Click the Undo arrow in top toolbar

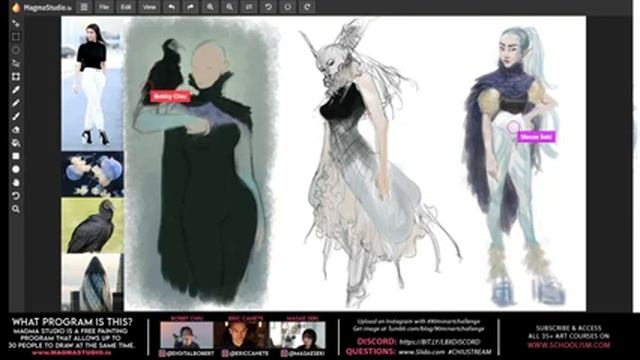click(171, 7)
